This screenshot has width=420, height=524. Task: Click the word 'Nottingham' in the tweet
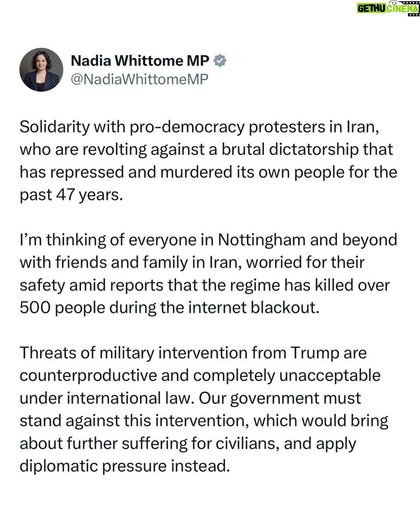[x=261, y=240]
